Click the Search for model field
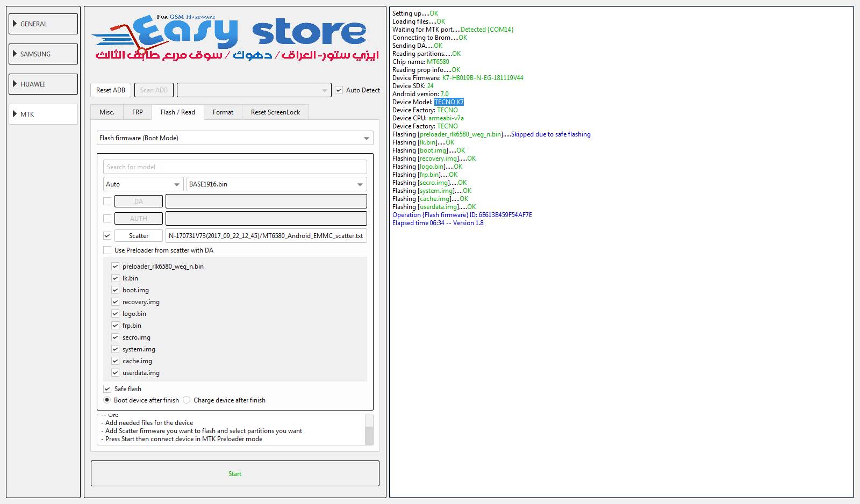 pos(235,167)
